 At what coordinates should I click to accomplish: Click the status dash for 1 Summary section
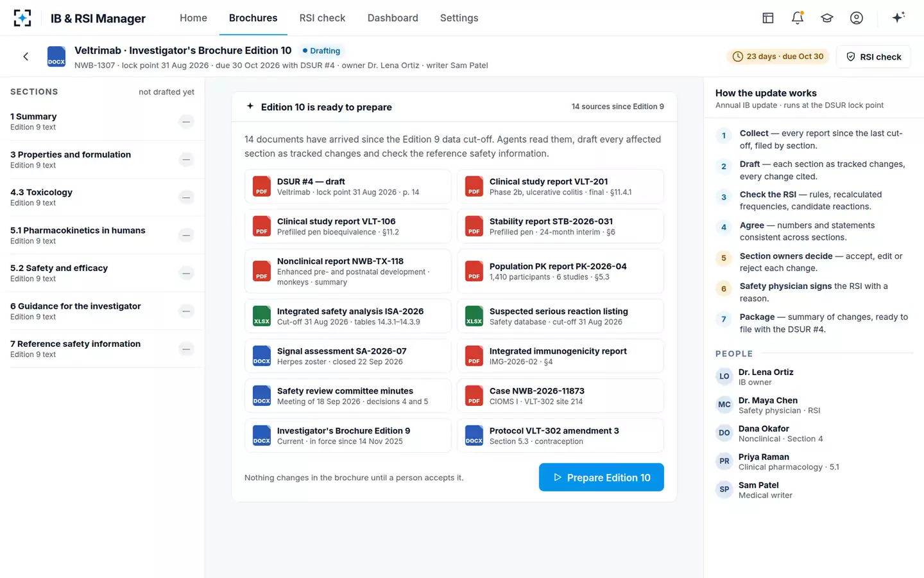186,121
